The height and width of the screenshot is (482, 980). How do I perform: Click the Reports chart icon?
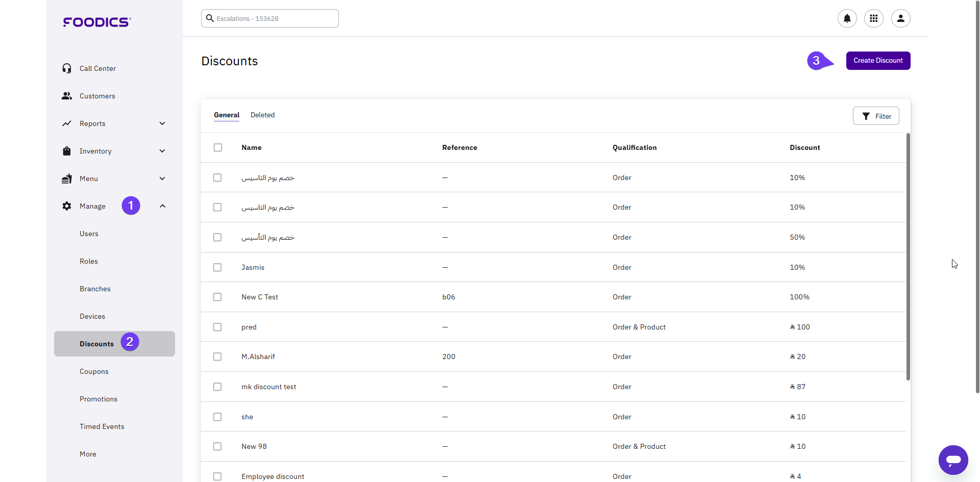[x=67, y=123]
